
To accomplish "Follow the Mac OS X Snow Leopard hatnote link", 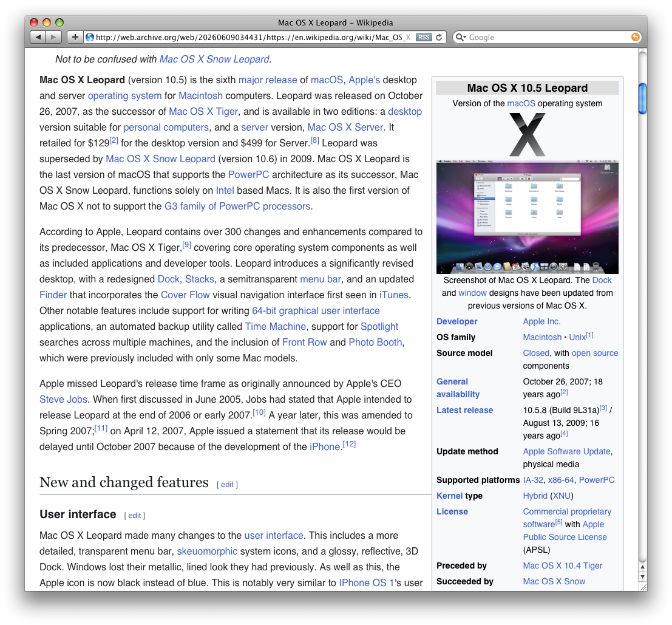I will 214,59.
